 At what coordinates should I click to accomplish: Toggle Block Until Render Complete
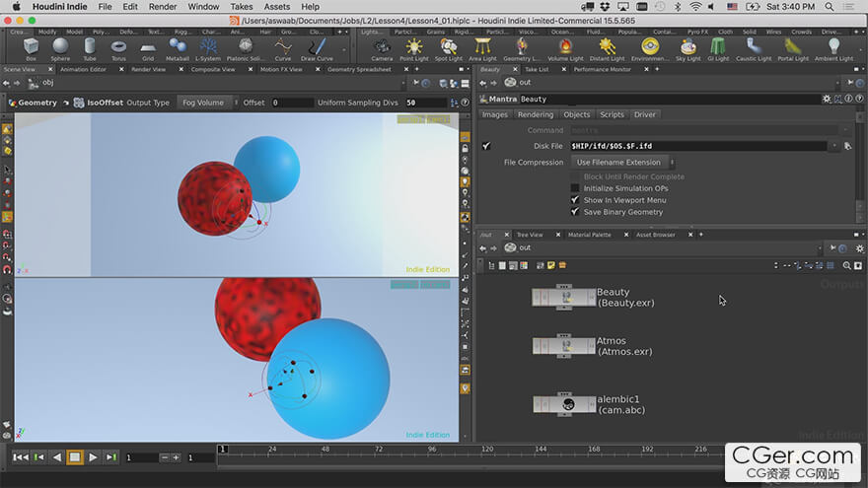point(575,176)
